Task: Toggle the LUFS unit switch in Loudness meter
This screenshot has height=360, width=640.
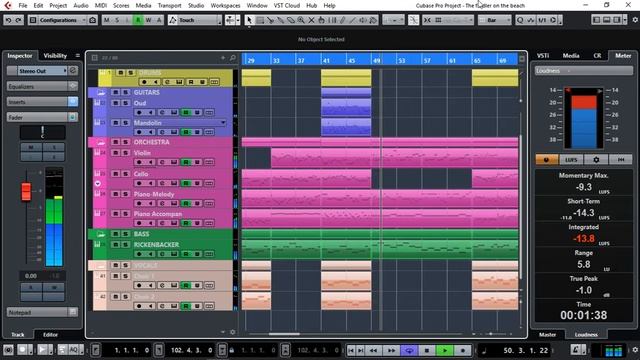Action: 571,160
